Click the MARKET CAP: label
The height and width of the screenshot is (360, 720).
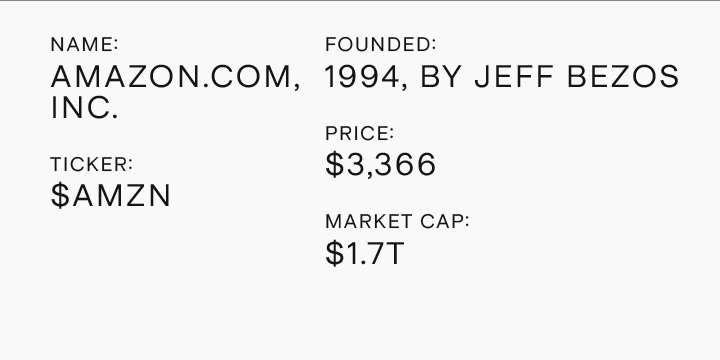click(x=397, y=221)
